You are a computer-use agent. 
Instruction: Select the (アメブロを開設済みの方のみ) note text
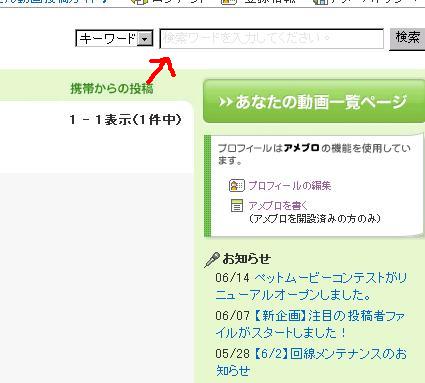[x=315, y=219]
